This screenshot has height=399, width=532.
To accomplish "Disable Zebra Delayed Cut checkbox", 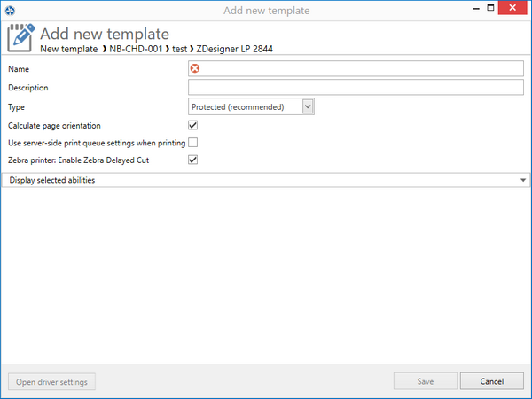I will point(192,160).
